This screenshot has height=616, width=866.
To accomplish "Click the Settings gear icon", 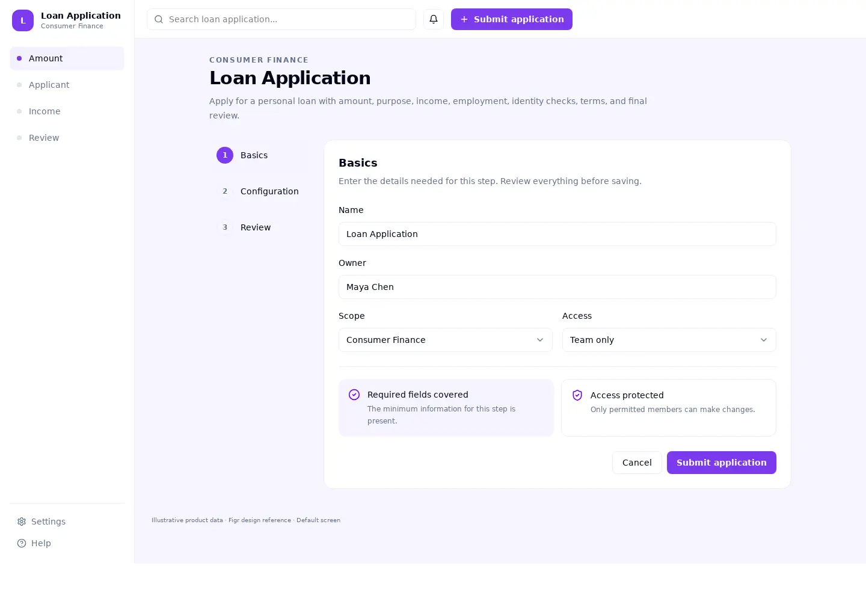I will coord(22,522).
